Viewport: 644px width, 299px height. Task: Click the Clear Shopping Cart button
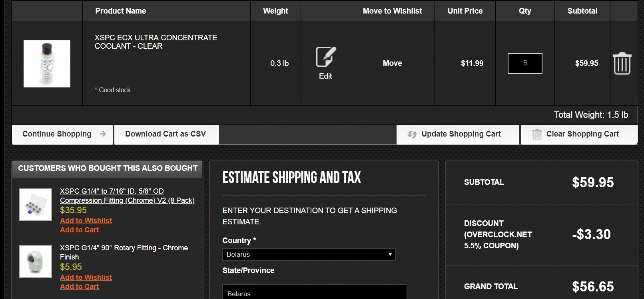(579, 134)
